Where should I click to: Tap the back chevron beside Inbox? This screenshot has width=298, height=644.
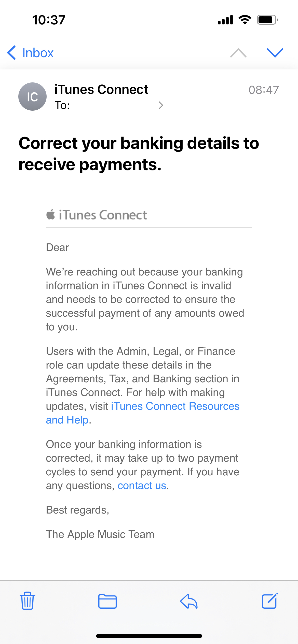point(12,53)
